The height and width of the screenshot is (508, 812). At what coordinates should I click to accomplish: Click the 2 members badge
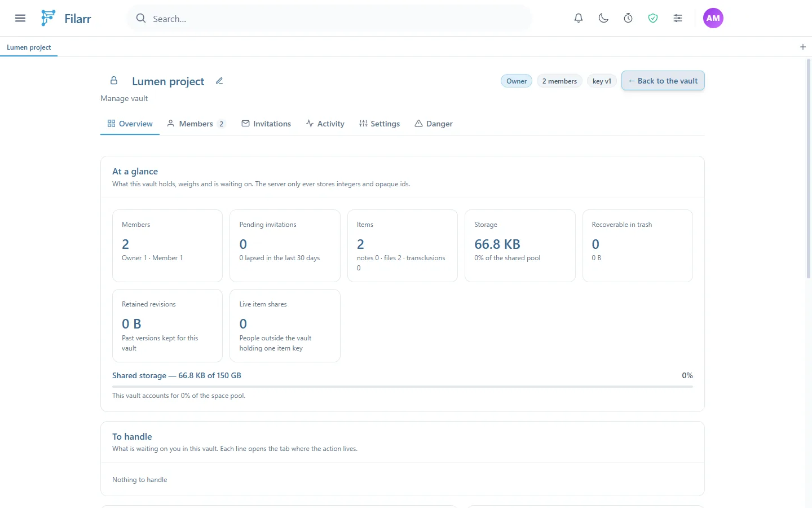click(x=559, y=81)
